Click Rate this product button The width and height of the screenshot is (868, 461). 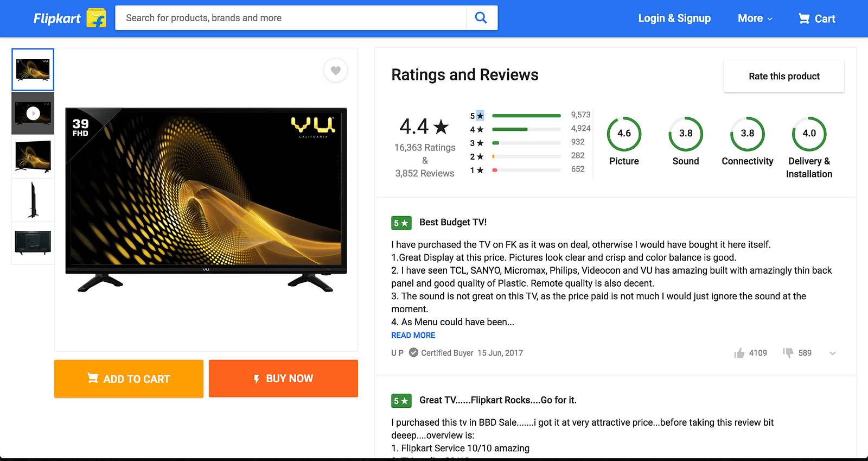[784, 76]
